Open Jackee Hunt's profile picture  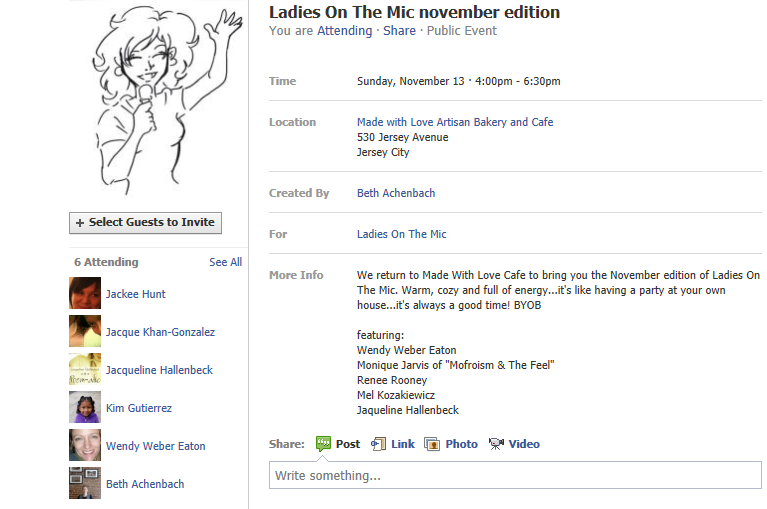point(85,294)
